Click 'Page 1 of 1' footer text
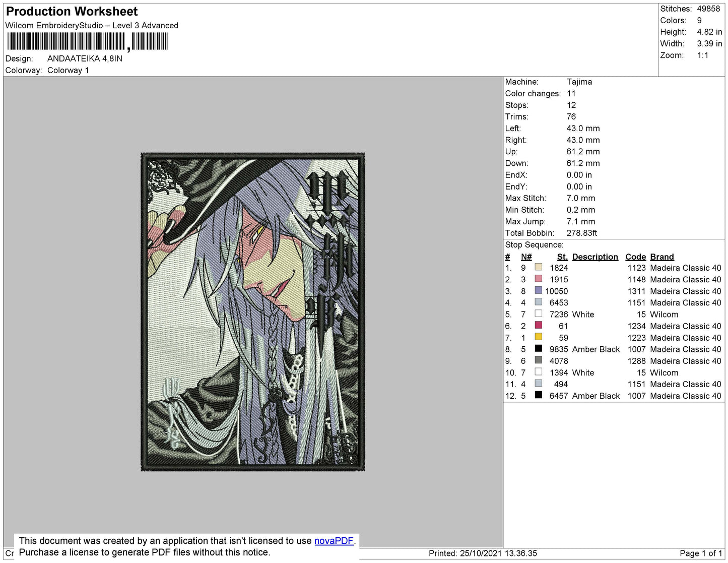 click(701, 553)
